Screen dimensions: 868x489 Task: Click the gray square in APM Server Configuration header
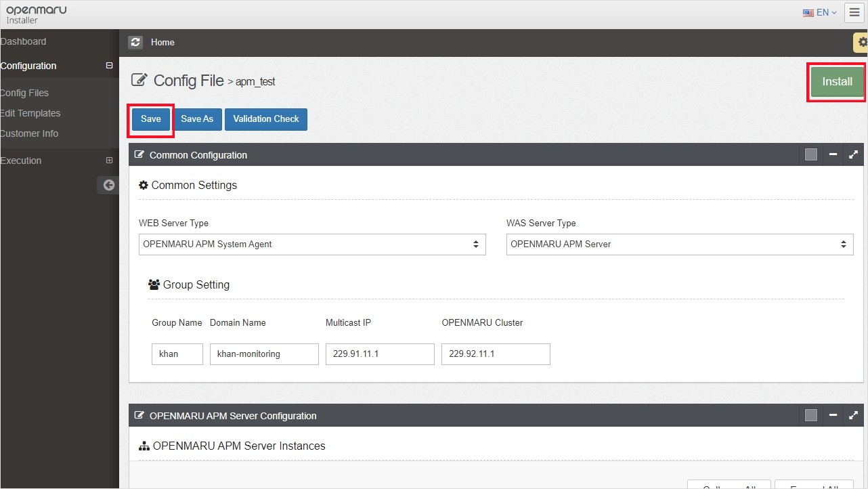click(811, 415)
